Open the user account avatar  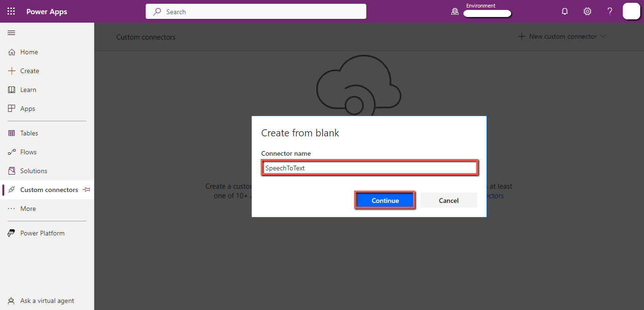pyautogui.click(x=631, y=11)
